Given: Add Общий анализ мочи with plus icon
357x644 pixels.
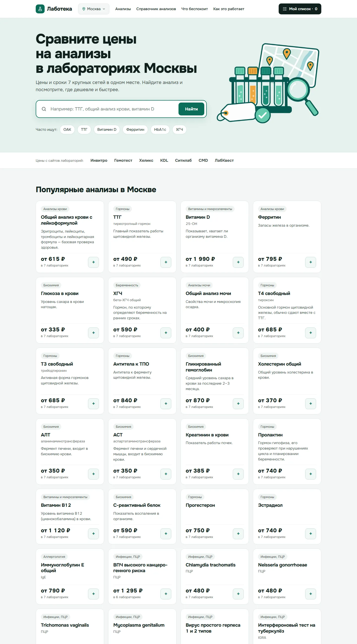Looking at the screenshot, I should pyautogui.click(x=238, y=333).
